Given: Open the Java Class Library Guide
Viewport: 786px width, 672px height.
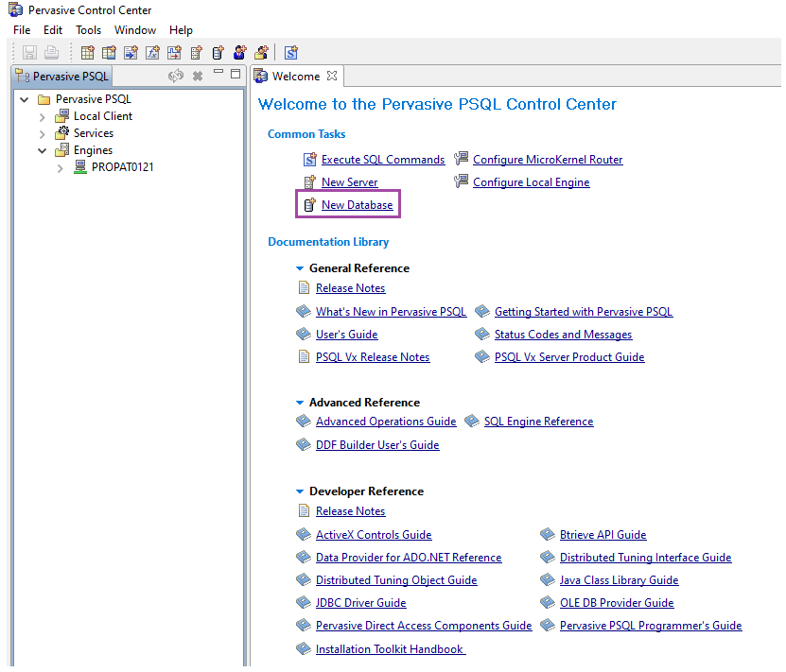Looking at the screenshot, I should pyautogui.click(x=620, y=580).
